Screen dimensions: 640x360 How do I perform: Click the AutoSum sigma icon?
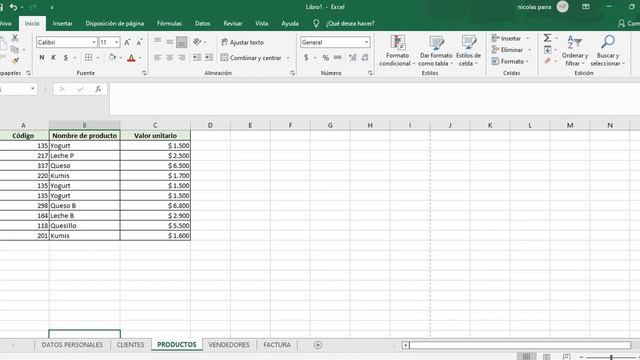pyautogui.click(x=548, y=38)
